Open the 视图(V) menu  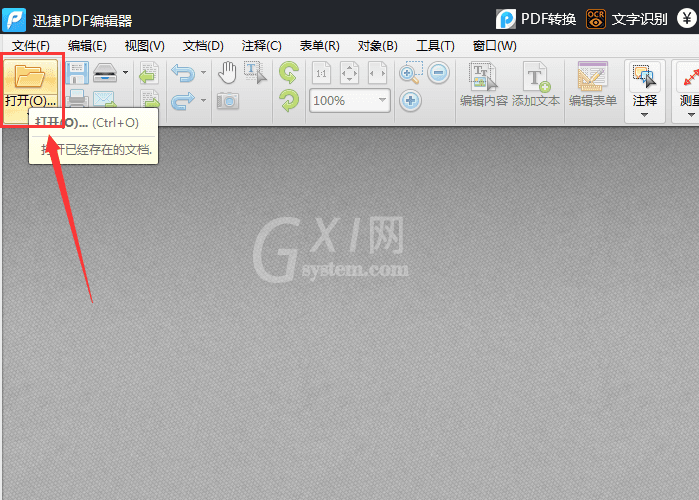click(144, 45)
